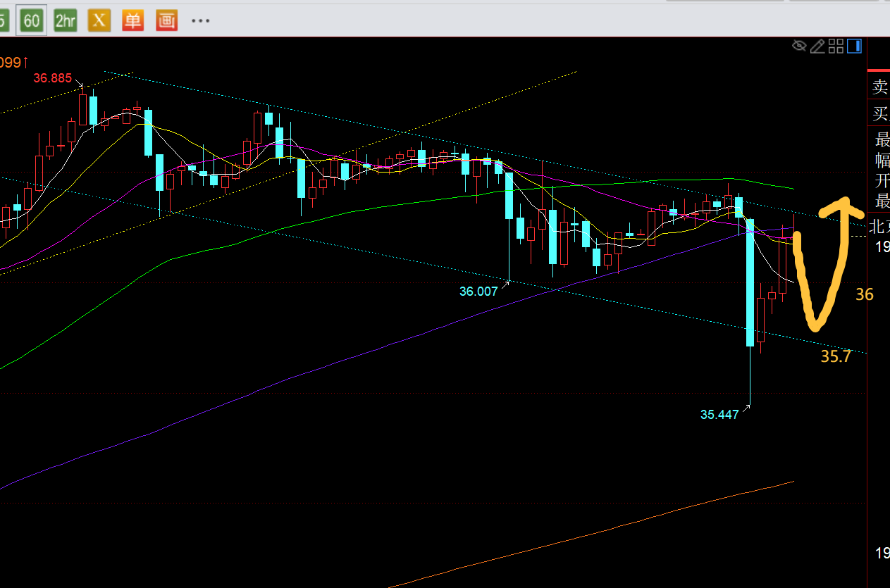Switch to the 2hr chart period
Screen dimensions: 890x588
(x=65, y=20)
